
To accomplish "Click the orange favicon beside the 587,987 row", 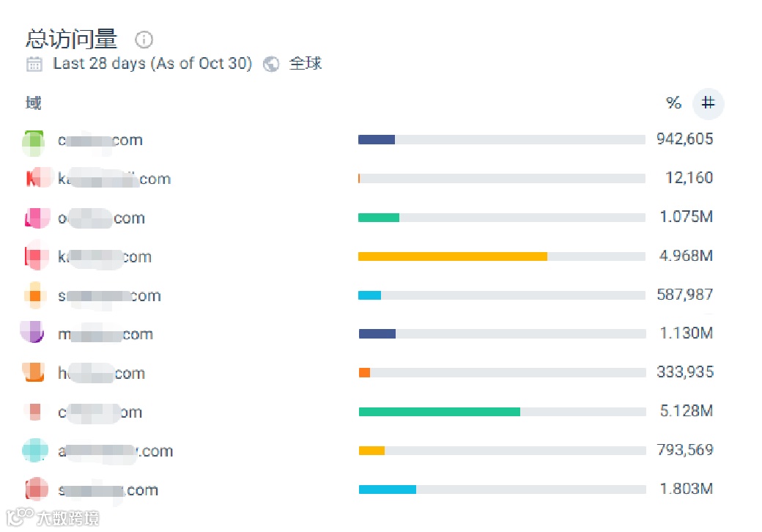I will [x=34, y=296].
